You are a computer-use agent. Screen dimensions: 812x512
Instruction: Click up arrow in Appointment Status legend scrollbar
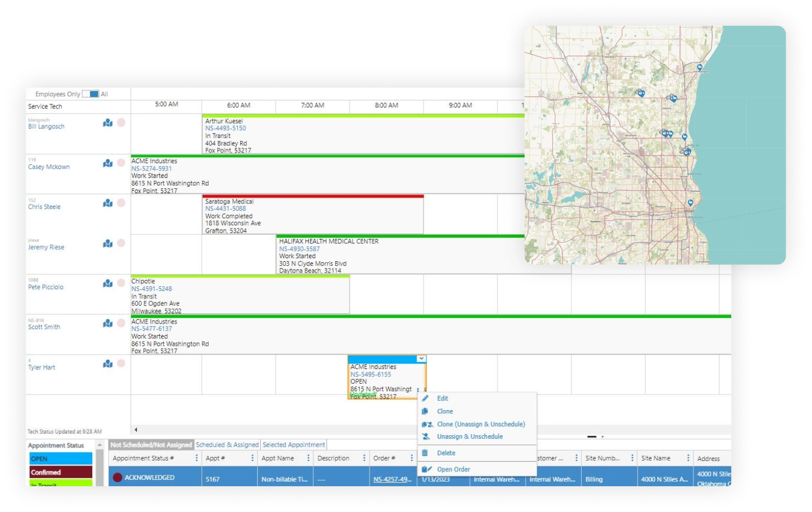pyautogui.click(x=100, y=445)
